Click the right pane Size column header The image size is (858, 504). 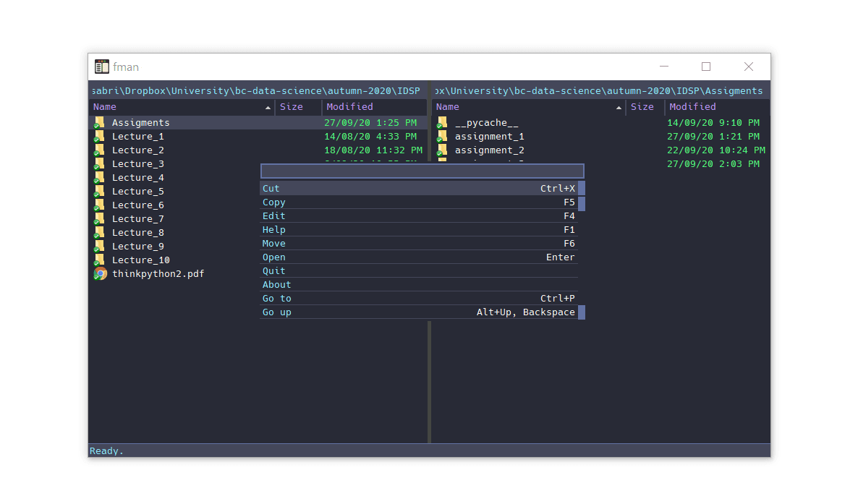(642, 107)
